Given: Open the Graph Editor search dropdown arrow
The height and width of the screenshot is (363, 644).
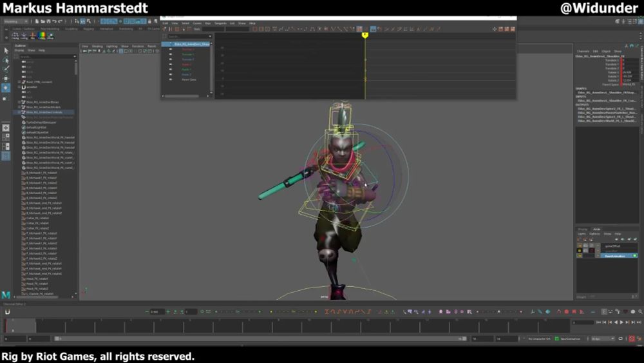Looking at the screenshot, I should click(x=210, y=36).
